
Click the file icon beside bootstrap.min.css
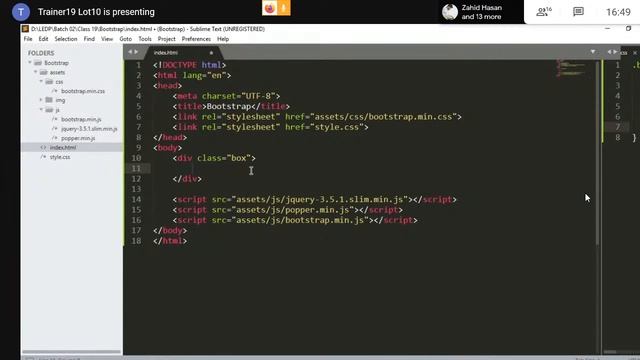tap(55, 91)
